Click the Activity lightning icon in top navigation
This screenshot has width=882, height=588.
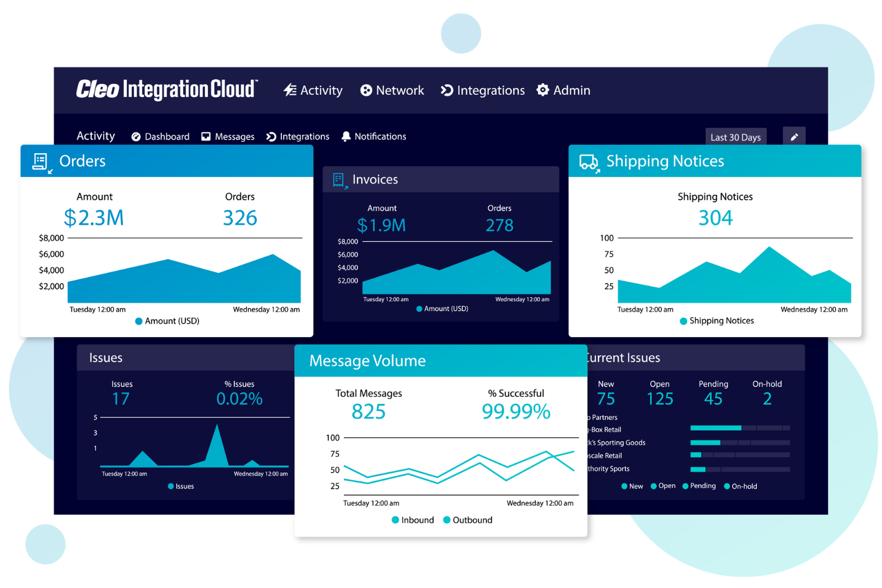[290, 90]
